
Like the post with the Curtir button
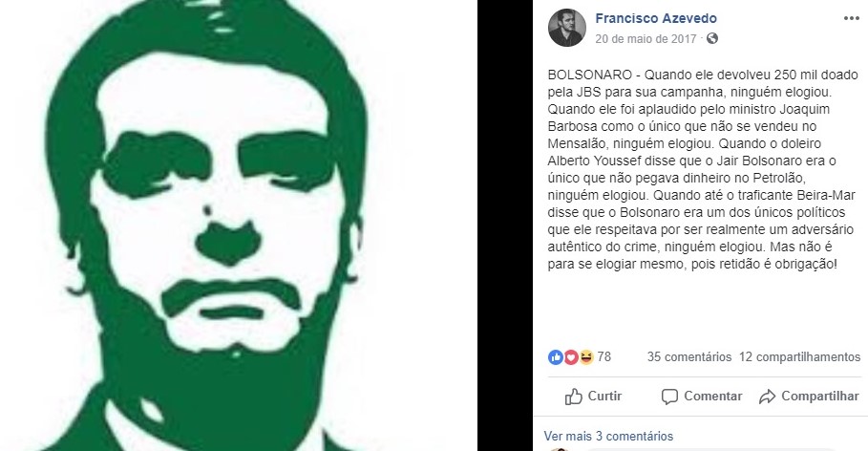pyautogui.click(x=593, y=397)
